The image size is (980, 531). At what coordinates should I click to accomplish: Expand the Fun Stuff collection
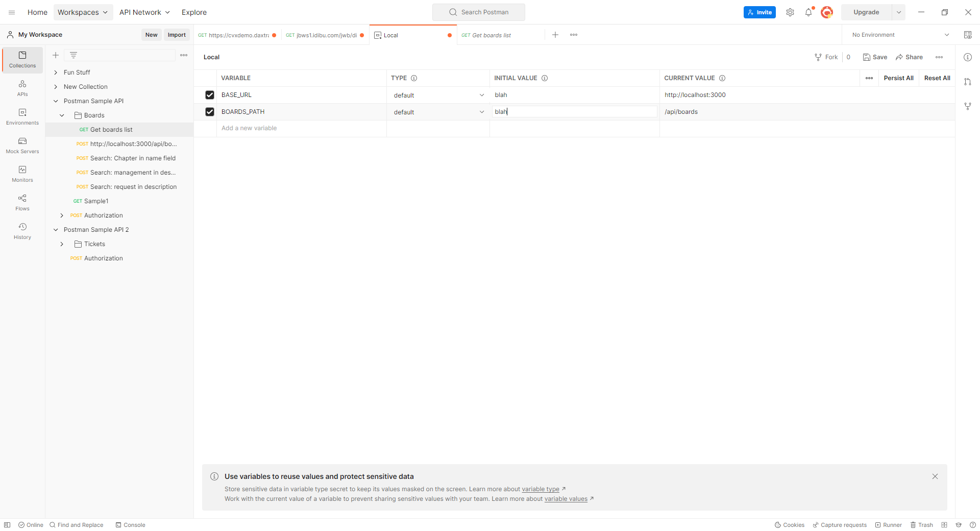[x=56, y=73]
